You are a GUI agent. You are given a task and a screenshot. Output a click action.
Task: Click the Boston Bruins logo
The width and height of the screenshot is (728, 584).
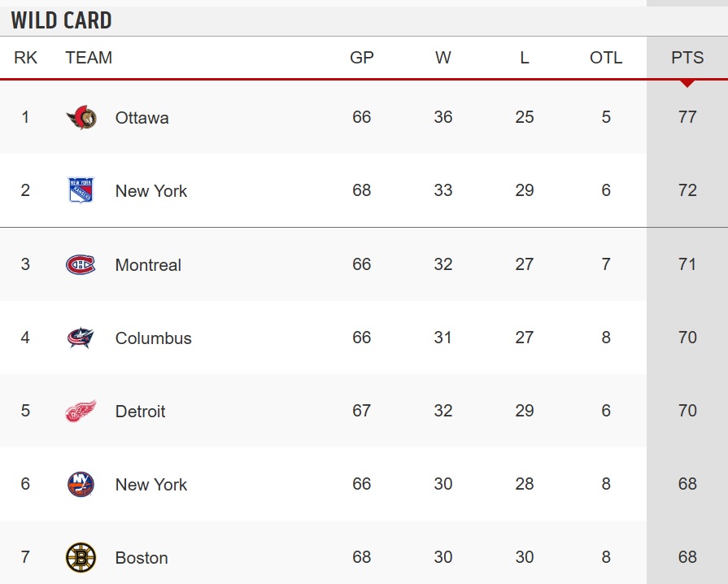pos(81,557)
